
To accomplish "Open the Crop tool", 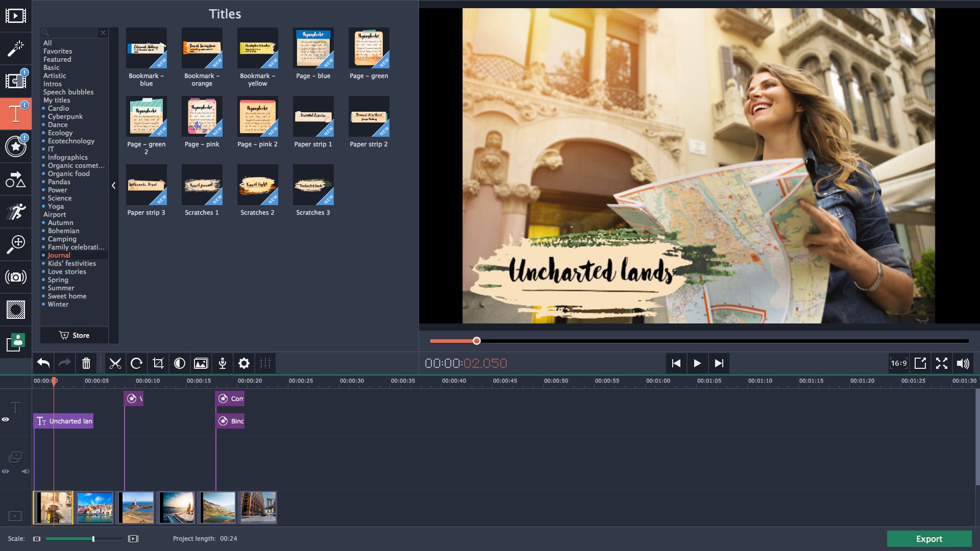I will (x=159, y=363).
